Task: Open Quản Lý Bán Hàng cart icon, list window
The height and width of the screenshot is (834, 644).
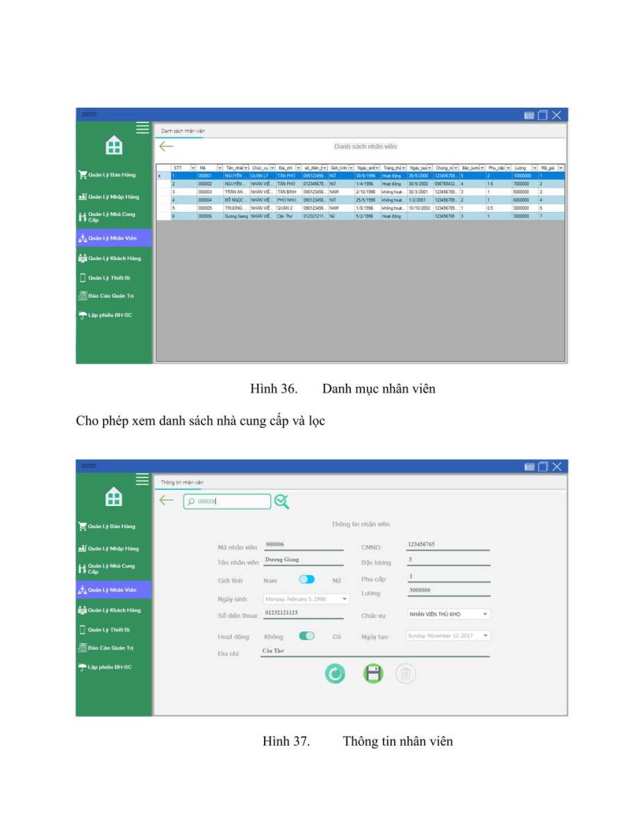Action: (82, 174)
